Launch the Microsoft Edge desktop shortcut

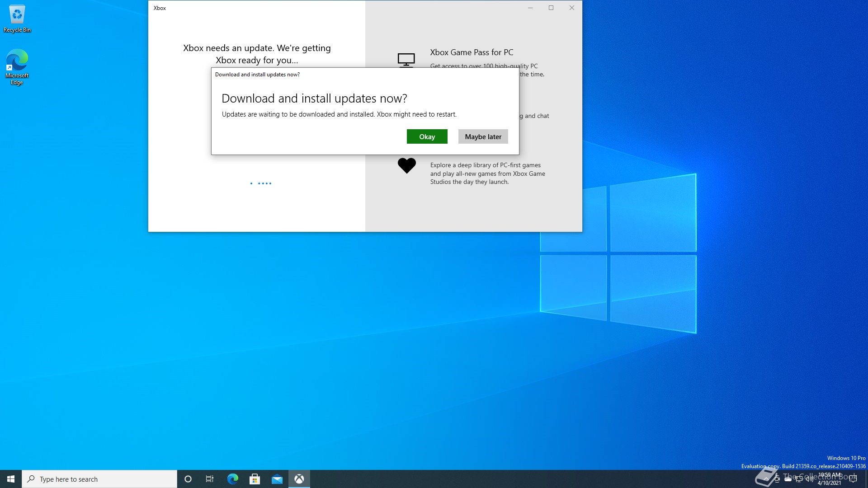pyautogui.click(x=17, y=67)
